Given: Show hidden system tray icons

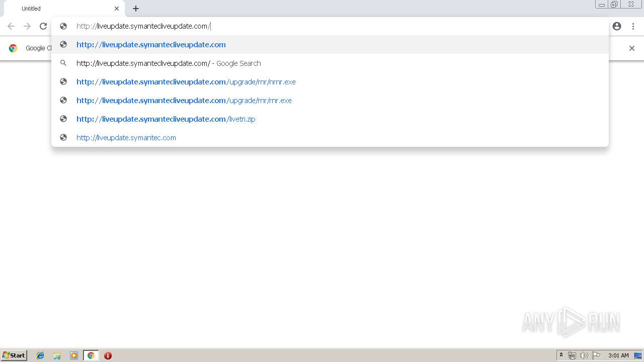Looking at the screenshot, I should point(561,355).
